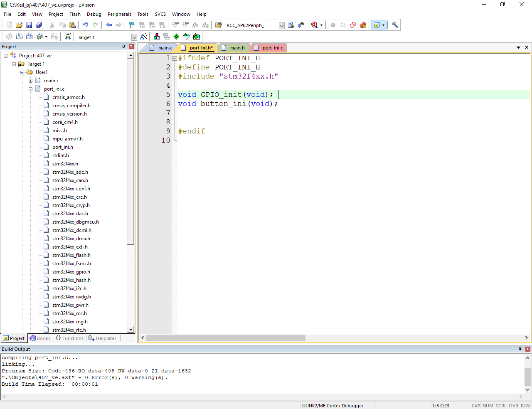The width and height of the screenshot is (532, 409).
Task: Open Find in Files
Action: (219, 25)
